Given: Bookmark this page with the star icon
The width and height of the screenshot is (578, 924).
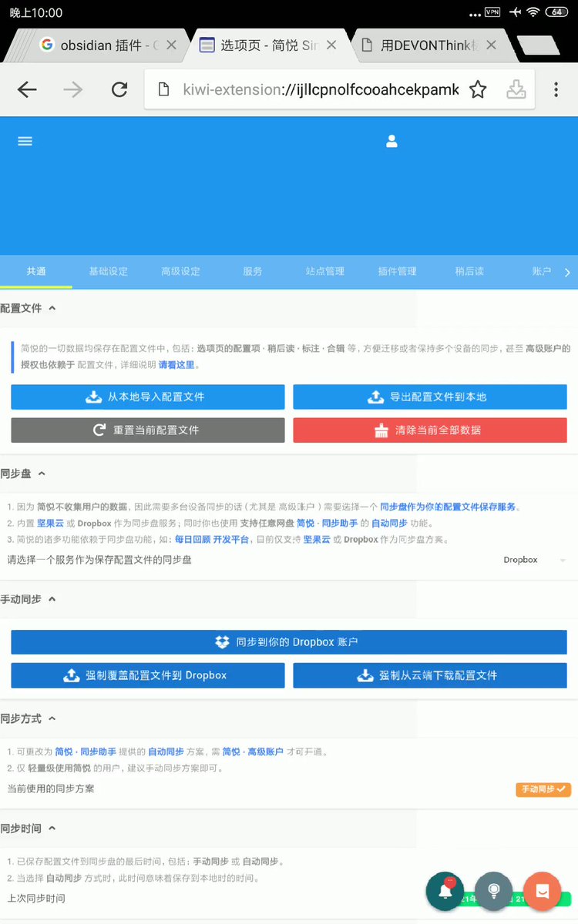Looking at the screenshot, I should (478, 89).
